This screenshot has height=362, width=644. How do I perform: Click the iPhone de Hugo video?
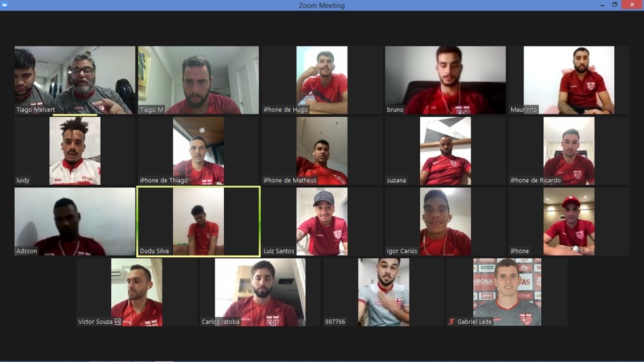[321, 80]
